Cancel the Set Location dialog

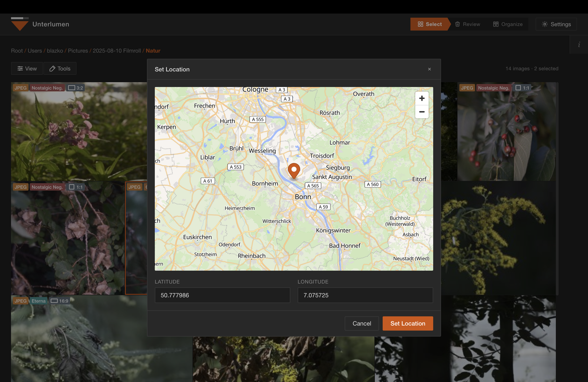[x=362, y=323]
